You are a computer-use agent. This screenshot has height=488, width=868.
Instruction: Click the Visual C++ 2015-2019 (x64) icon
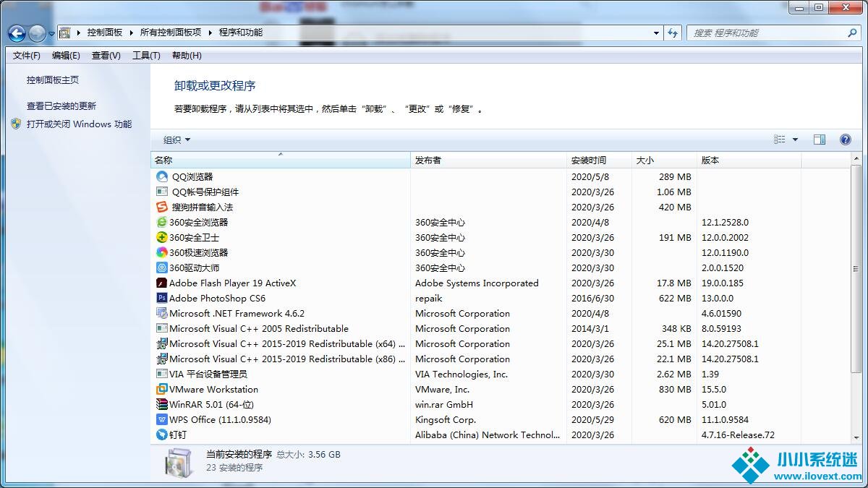162,343
